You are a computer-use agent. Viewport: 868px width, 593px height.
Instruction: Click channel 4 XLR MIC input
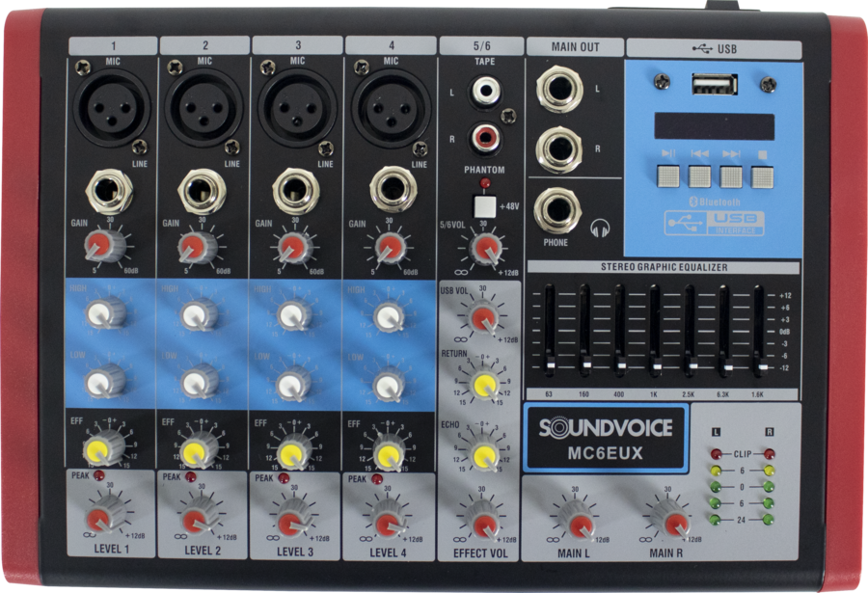[391, 108]
